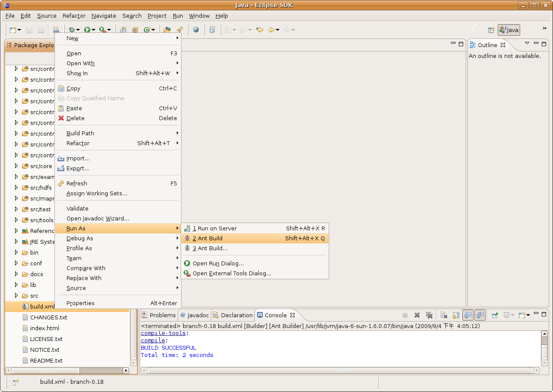The width and height of the screenshot is (553, 392).
Task: Click the compile-tools link in console
Action: (x=163, y=333)
